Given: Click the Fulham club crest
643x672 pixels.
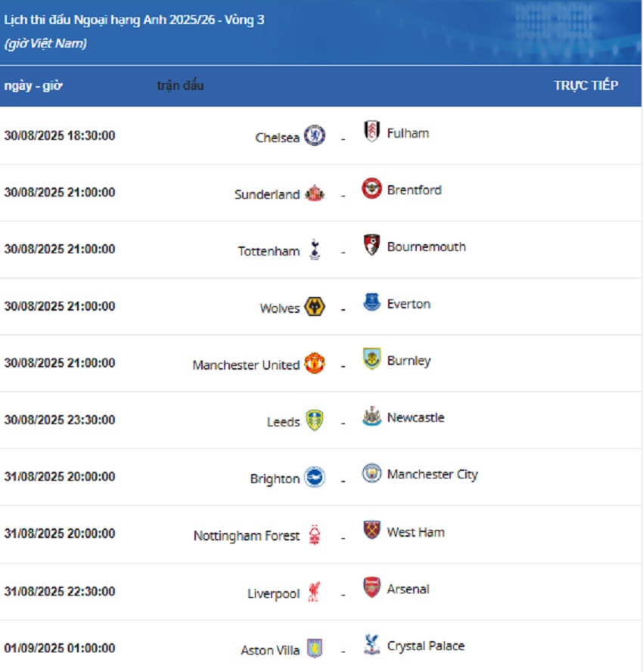Looking at the screenshot, I should click(371, 131).
